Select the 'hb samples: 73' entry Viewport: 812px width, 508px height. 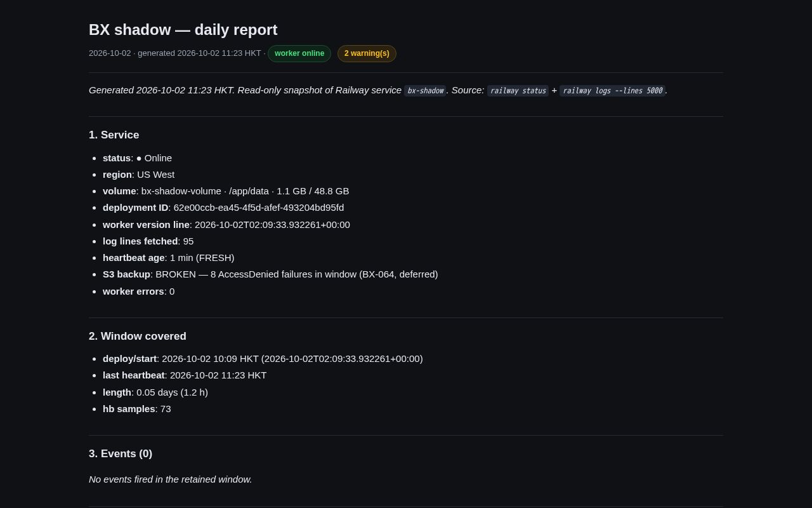[x=137, y=409]
